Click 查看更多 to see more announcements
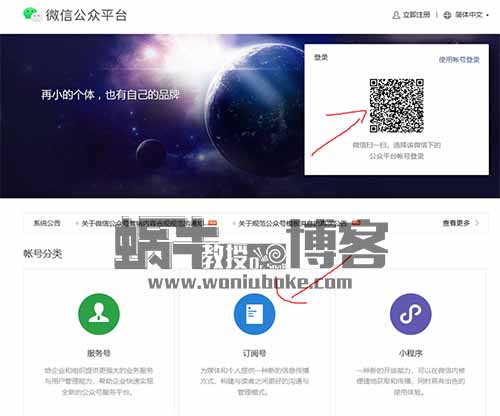The image size is (500, 416). [456, 223]
